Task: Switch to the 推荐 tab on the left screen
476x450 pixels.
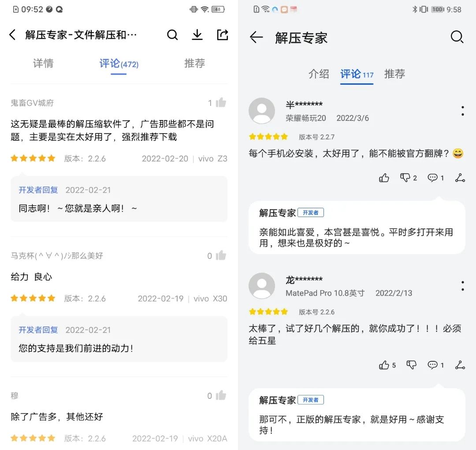Action: [x=194, y=63]
